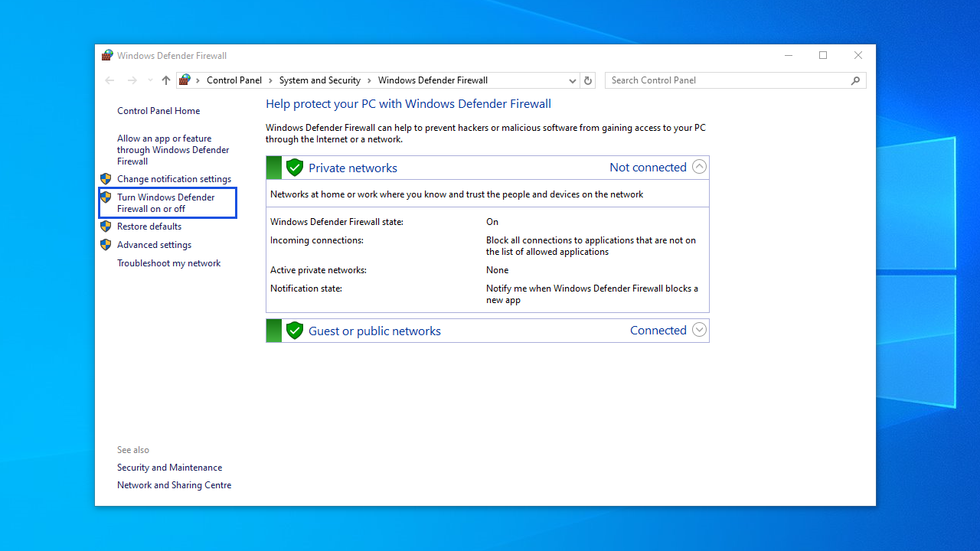Click the search magnifier icon
Screen dimensions: 980x551
(856, 80)
